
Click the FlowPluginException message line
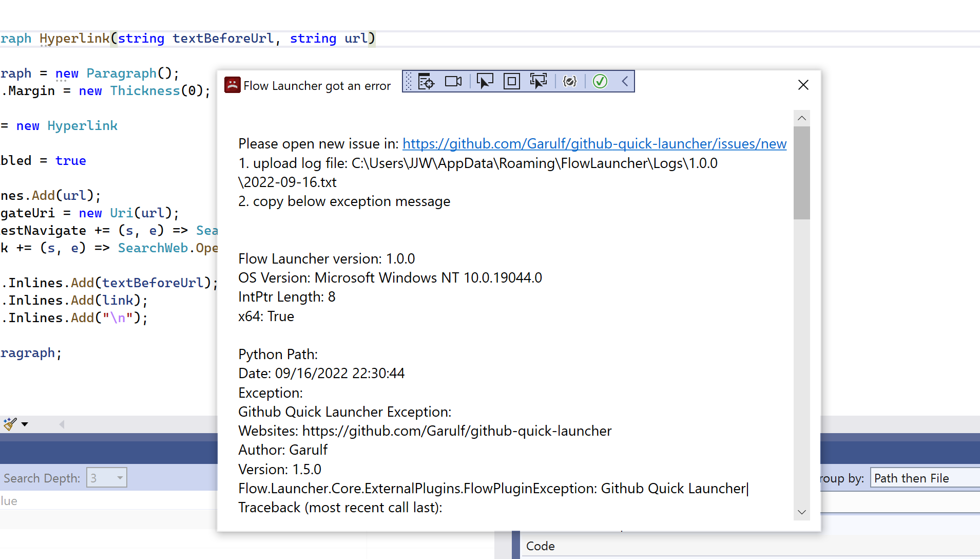(x=493, y=489)
